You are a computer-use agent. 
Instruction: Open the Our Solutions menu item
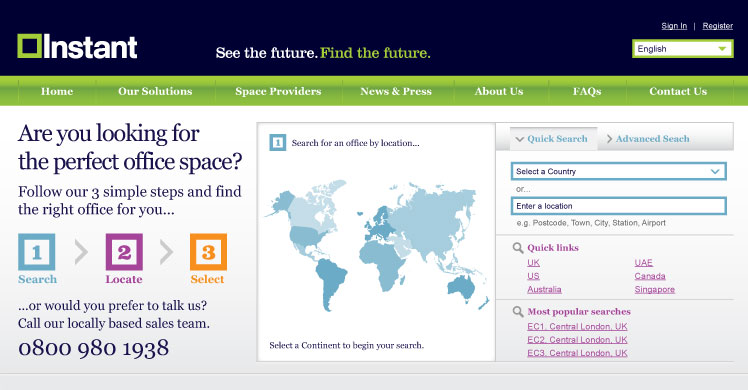click(x=155, y=91)
